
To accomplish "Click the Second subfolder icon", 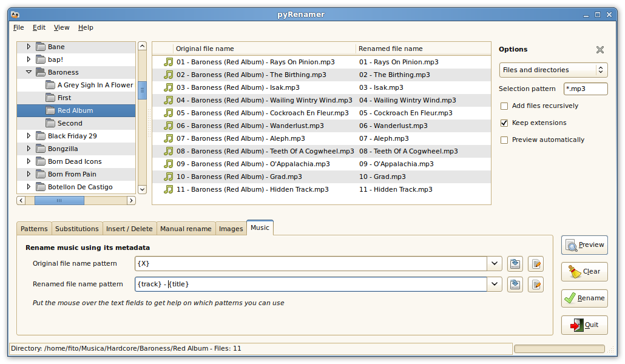I will (50, 123).
